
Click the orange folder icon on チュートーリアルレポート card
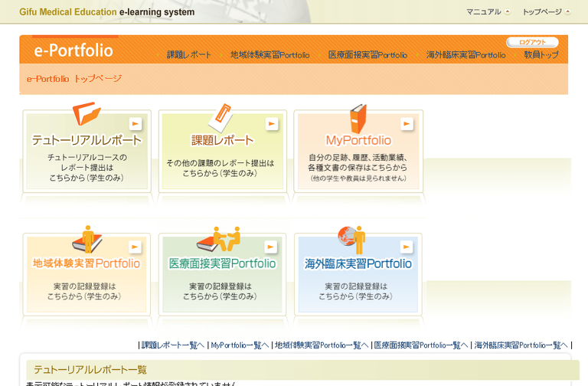(87, 114)
